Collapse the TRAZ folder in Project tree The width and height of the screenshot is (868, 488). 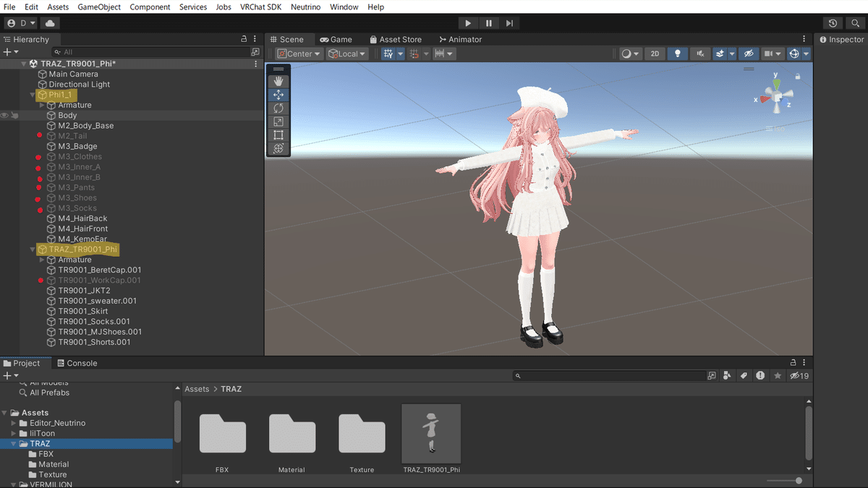(x=14, y=444)
